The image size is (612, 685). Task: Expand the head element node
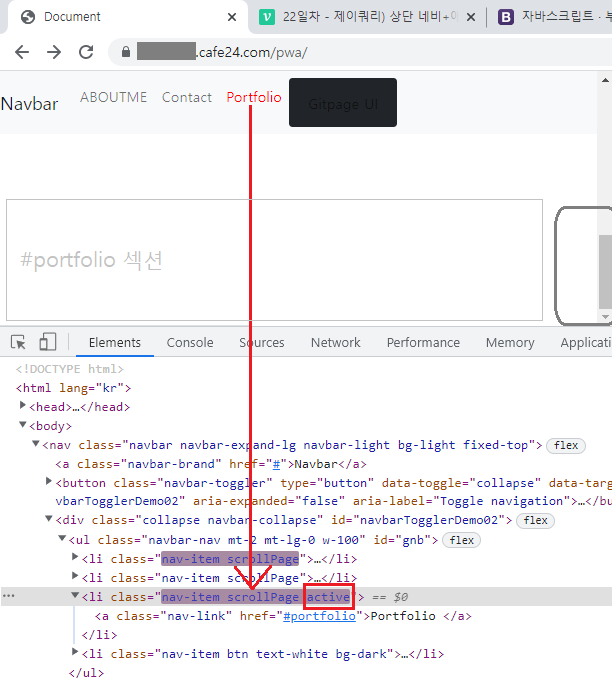pos(23,405)
